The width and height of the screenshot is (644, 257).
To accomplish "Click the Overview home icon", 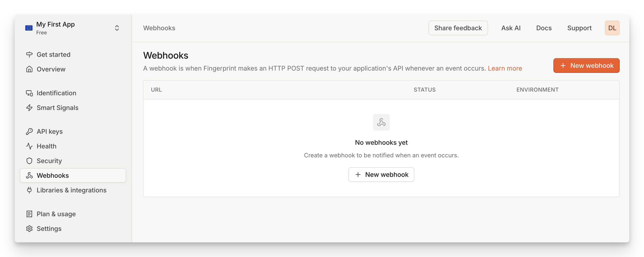I will coord(29,69).
